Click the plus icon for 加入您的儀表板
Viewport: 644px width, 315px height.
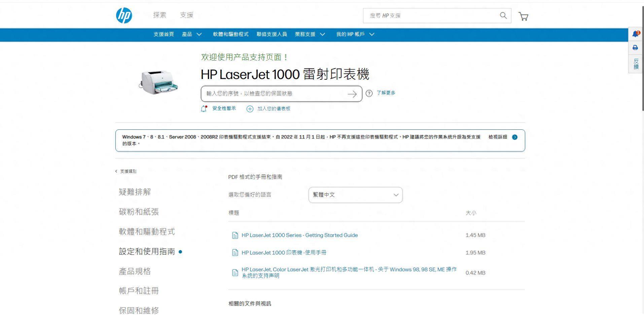point(250,109)
